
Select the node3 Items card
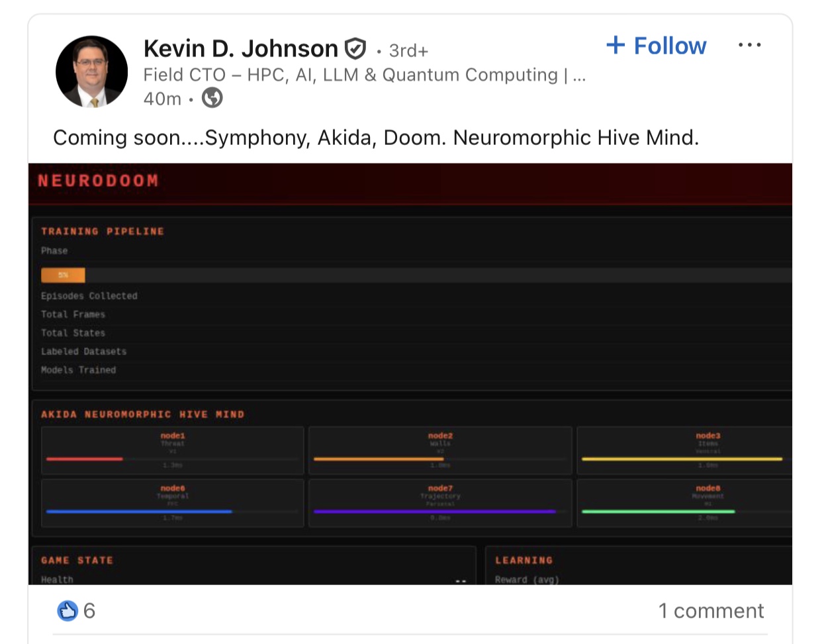(x=685, y=450)
